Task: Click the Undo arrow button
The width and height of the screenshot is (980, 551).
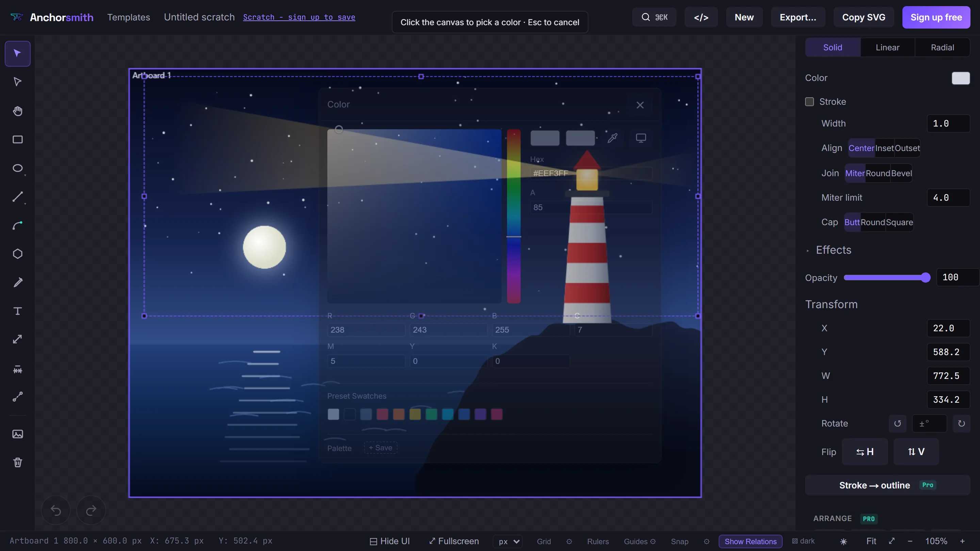Action: [55, 510]
